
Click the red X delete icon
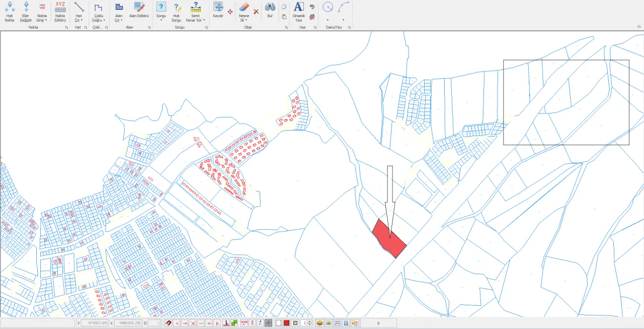pos(256,11)
